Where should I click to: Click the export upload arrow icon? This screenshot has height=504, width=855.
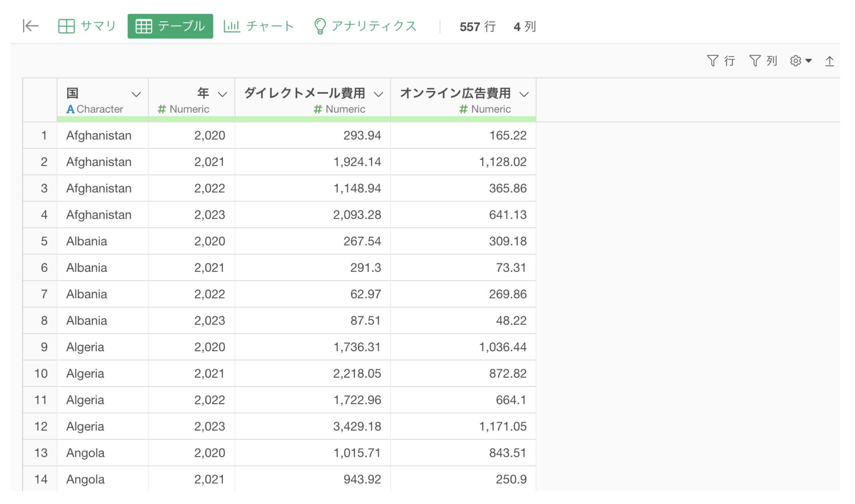[829, 61]
